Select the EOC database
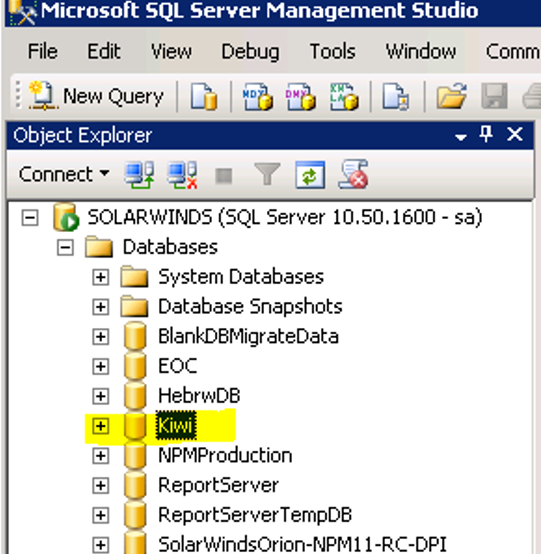543x554 pixels. (x=178, y=366)
